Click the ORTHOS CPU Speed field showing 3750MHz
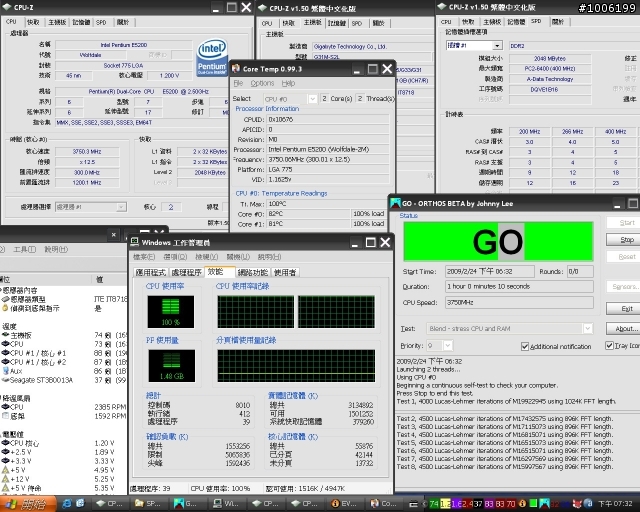This screenshot has height=512, width=640. (x=519, y=302)
